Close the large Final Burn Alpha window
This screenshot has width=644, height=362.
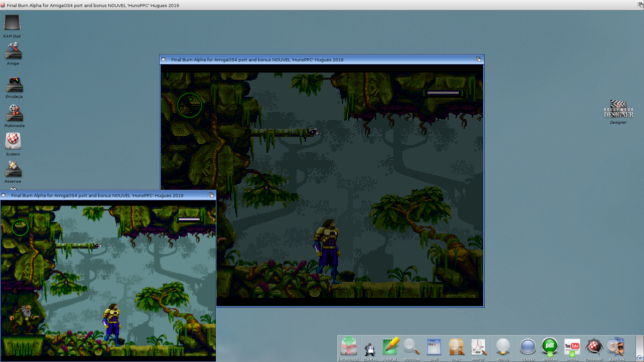pyautogui.click(x=163, y=59)
